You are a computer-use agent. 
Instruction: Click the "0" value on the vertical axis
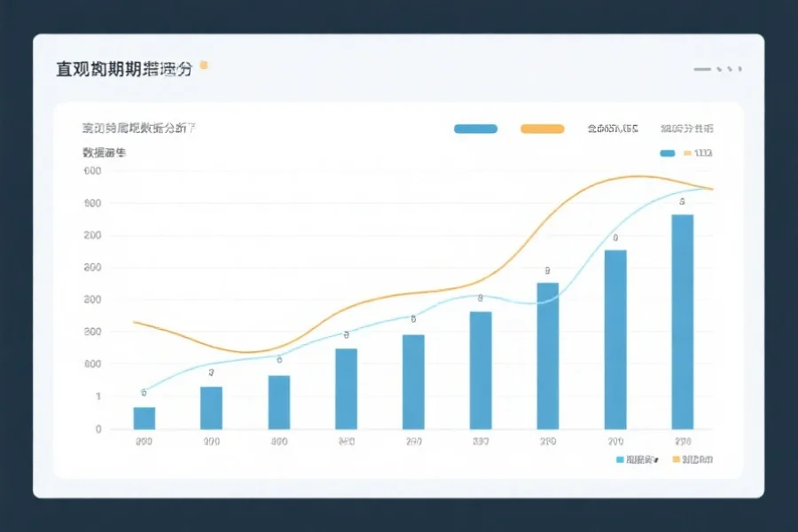[98, 429]
